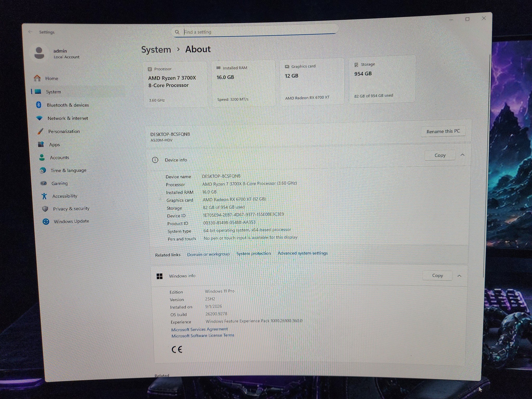Click the Graphics card icon
This screenshot has width=532, height=399.
coord(287,67)
